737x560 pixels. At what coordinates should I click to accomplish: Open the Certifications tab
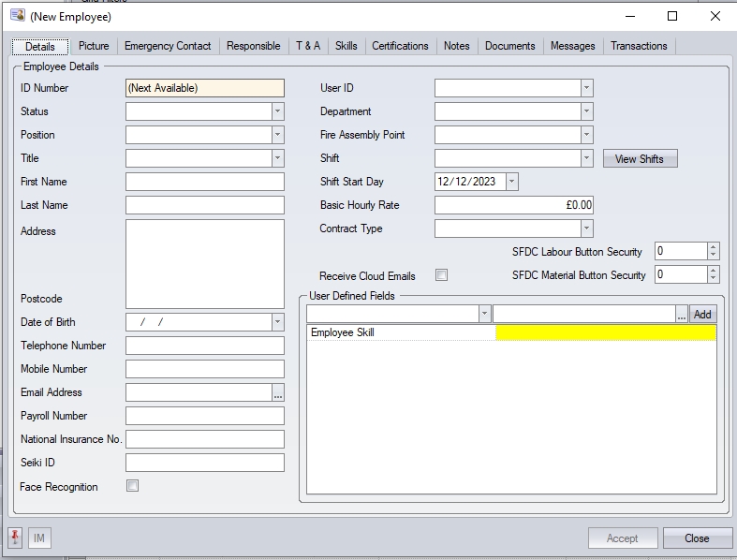(400, 46)
